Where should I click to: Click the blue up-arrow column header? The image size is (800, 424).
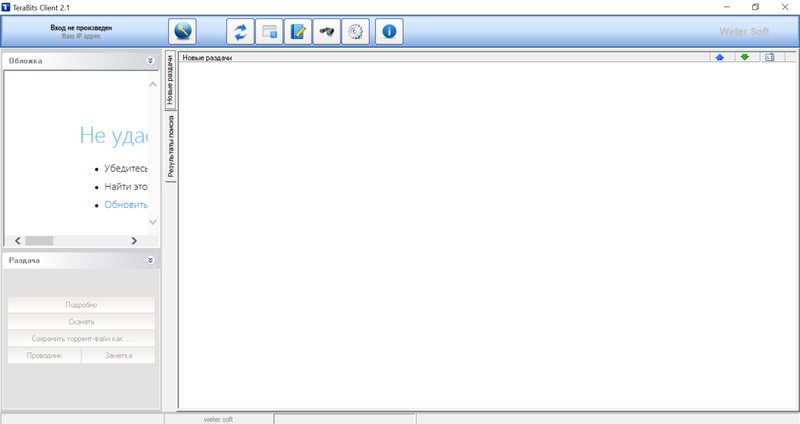coord(719,58)
